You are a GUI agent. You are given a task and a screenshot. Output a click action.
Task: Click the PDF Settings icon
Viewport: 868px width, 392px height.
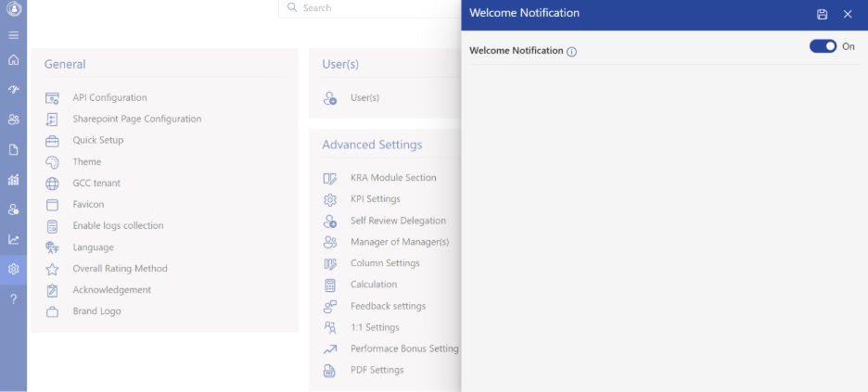click(330, 371)
